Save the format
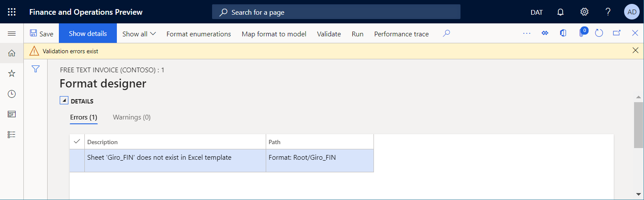 42,34
